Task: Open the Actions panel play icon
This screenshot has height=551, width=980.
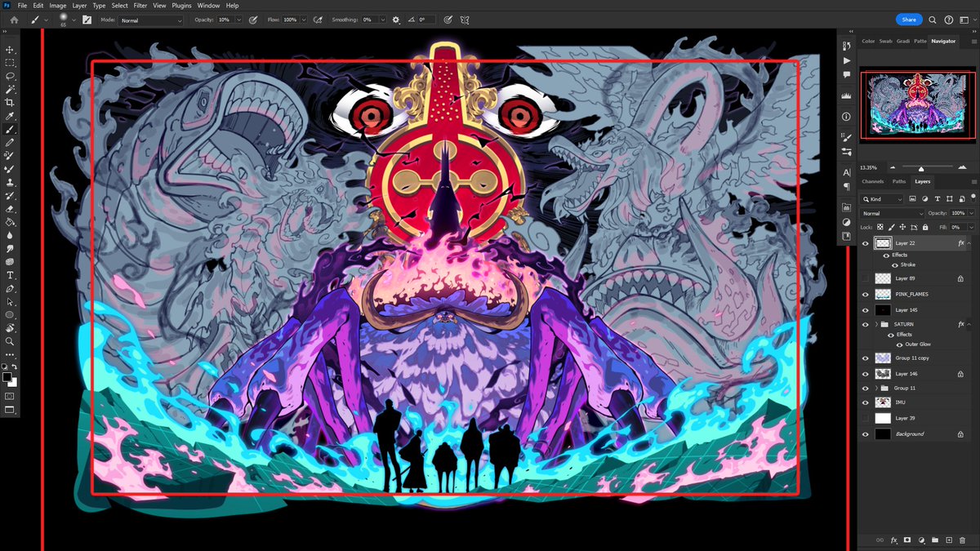Action: pos(846,60)
